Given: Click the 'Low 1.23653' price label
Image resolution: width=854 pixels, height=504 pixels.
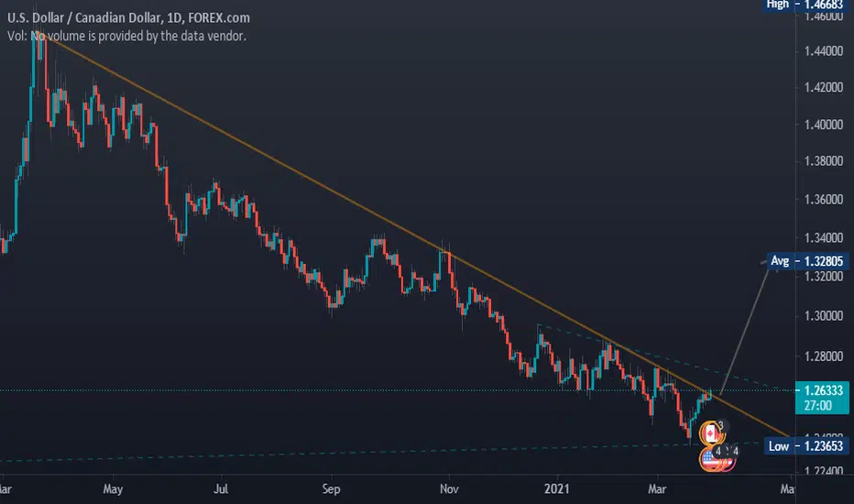Looking at the screenshot, I should (x=805, y=446).
